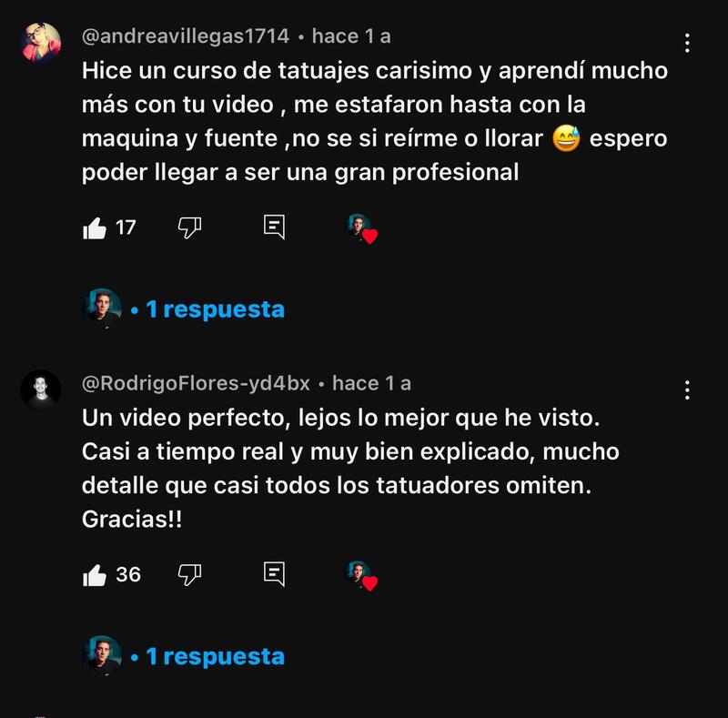Image resolution: width=728 pixels, height=718 pixels.
Task: Select the comment text about tattoo course
Action: tap(375, 121)
